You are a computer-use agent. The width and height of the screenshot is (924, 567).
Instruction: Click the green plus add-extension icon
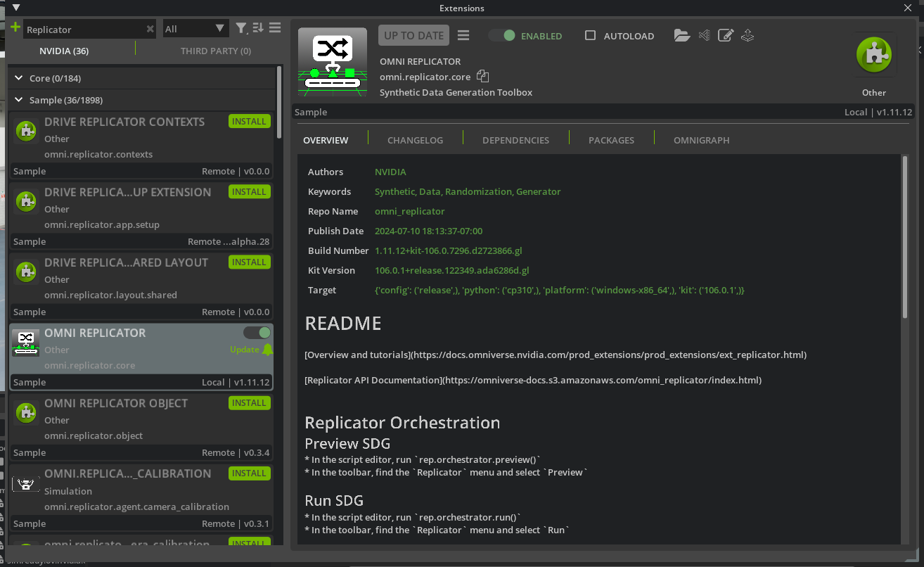point(15,28)
